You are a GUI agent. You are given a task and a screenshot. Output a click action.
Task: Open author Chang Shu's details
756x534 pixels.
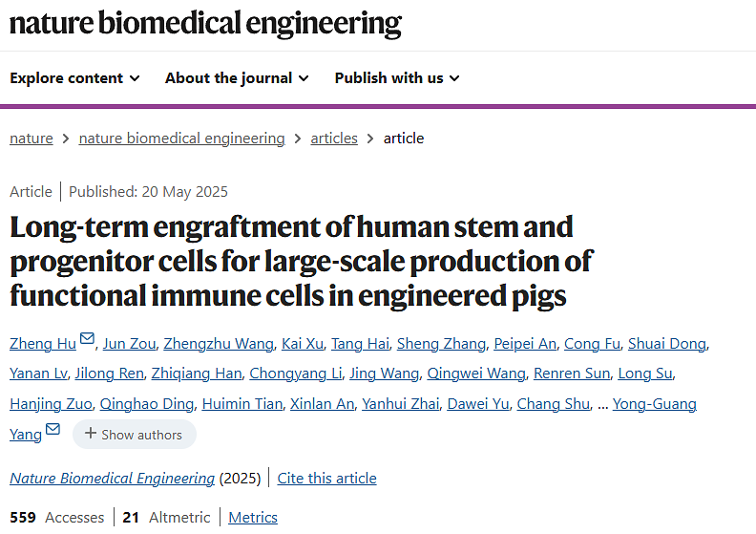click(553, 404)
